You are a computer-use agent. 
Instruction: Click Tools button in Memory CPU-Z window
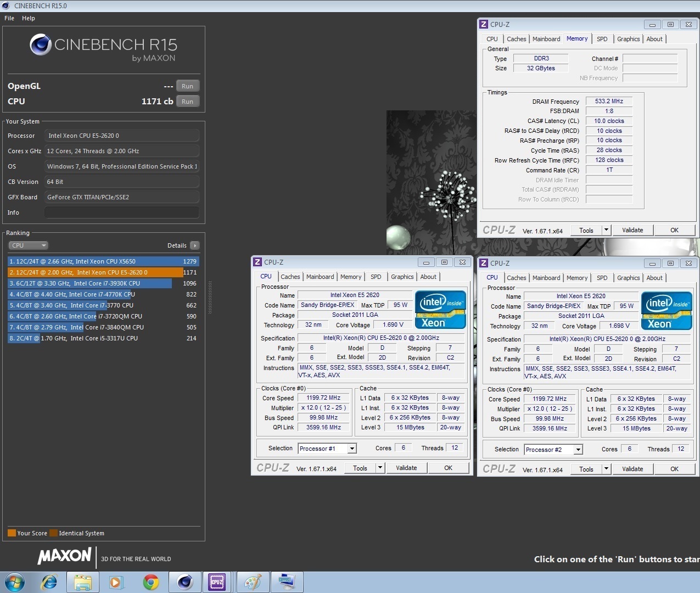tap(586, 230)
